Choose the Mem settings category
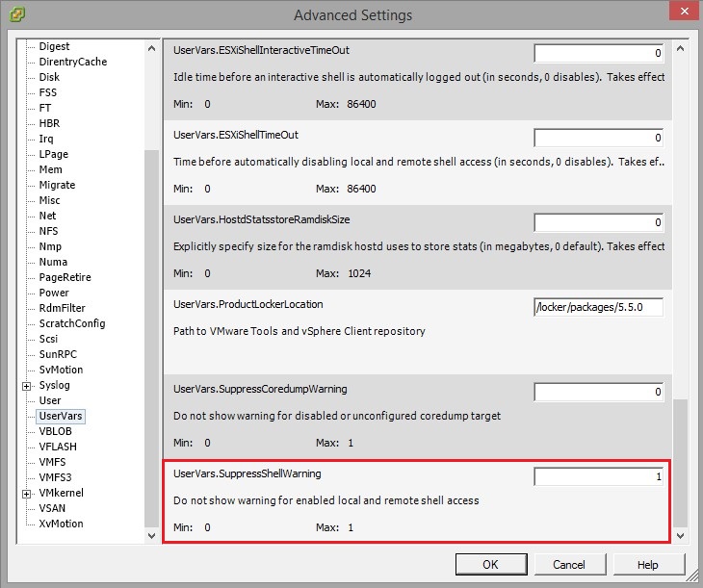Screen dimensions: 703x588 (49, 169)
